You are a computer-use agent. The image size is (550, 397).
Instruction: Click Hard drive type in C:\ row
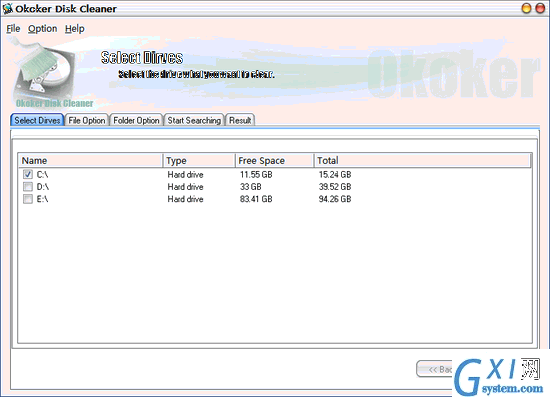(x=185, y=174)
